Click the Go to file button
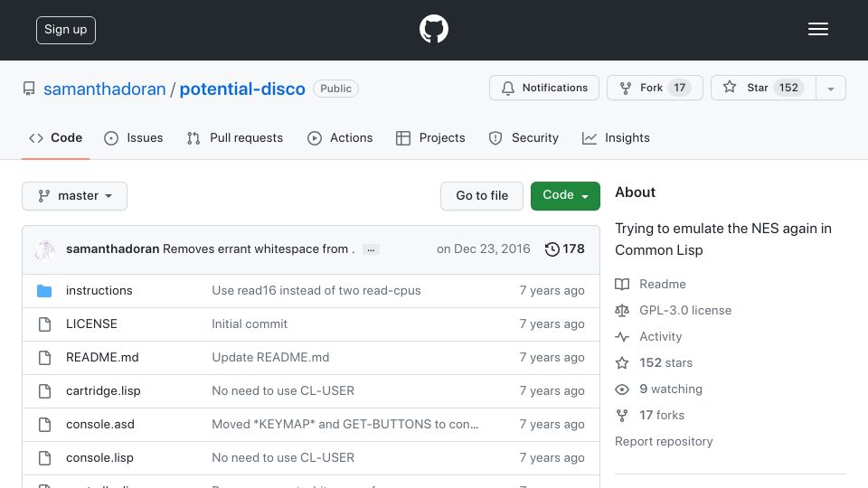This screenshot has height=488, width=868. pos(482,196)
